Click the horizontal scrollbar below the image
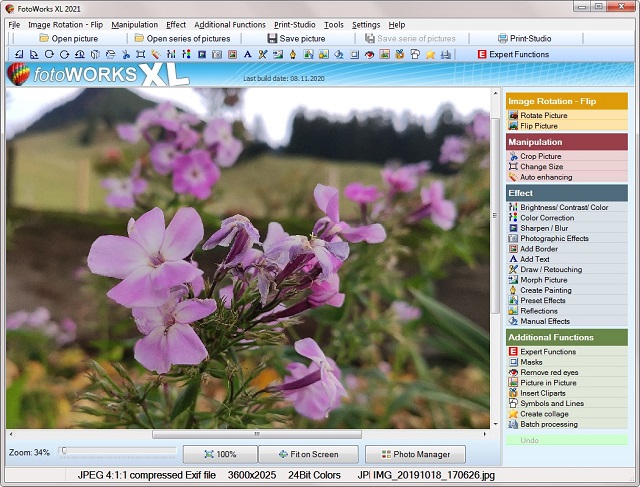The image size is (640, 487). [x=256, y=434]
